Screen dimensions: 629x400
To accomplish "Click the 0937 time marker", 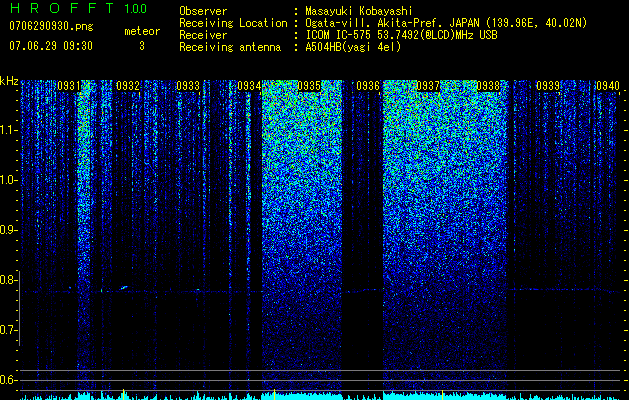I will (x=428, y=86).
